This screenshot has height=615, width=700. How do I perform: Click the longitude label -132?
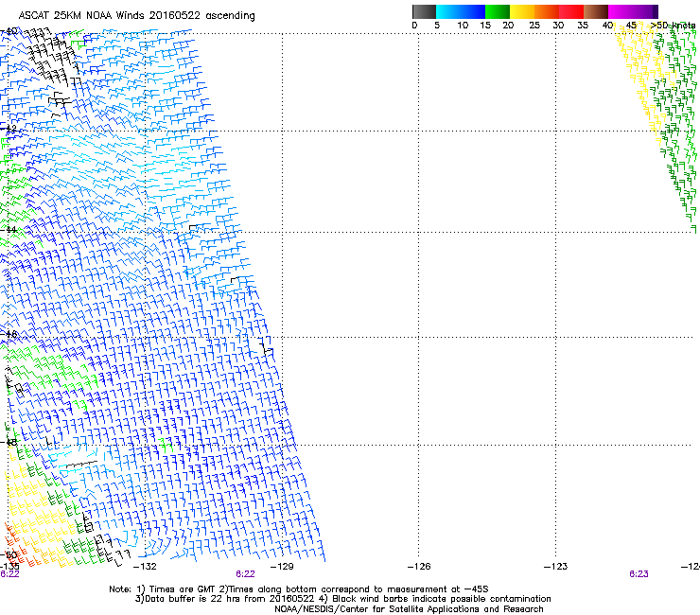pos(145,567)
